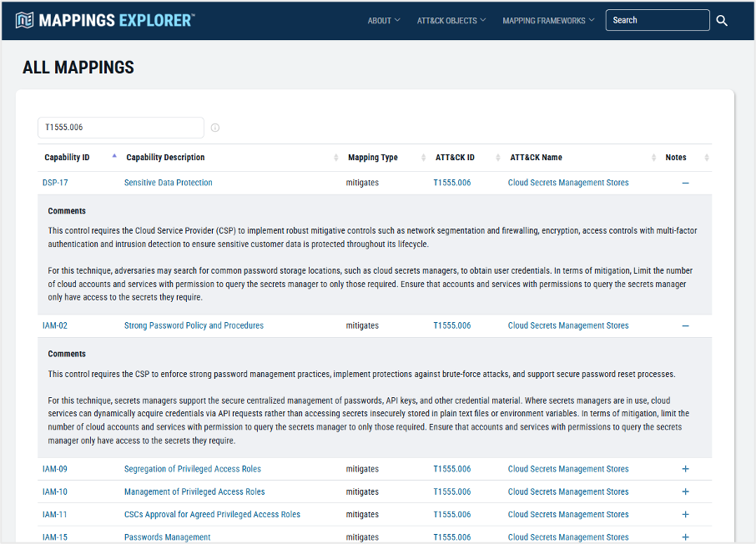Viewport: 756px width, 544px height.
Task: Open the DSP-17 capability link
Action: 55,183
